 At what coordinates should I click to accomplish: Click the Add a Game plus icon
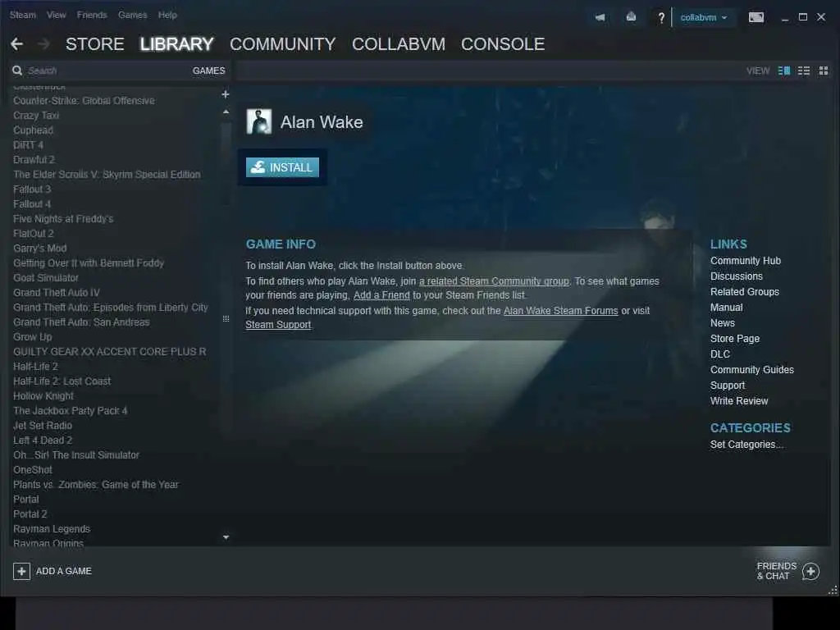coord(21,571)
